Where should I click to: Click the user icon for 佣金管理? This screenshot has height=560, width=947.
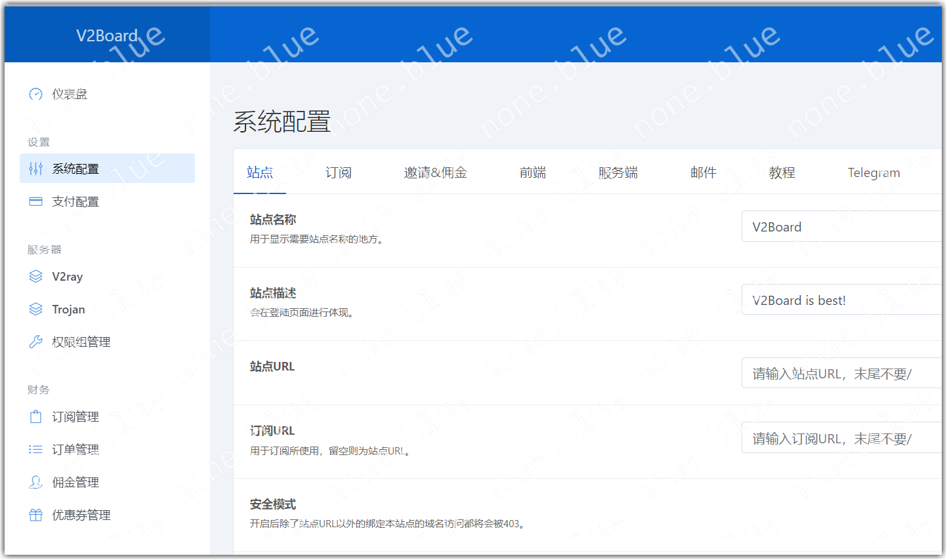pyautogui.click(x=36, y=483)
